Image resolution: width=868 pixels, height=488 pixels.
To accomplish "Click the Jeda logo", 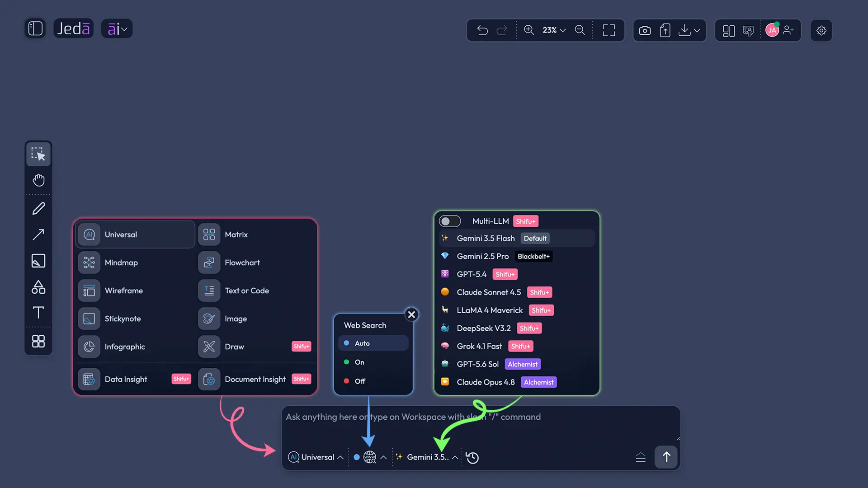I will tap(73, 28).
